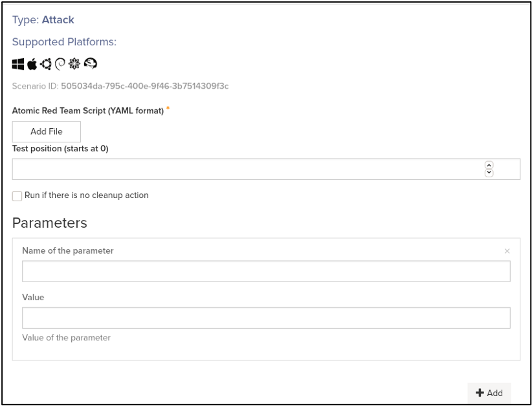Click the Red Hat platform icon
This screenshot has width=532, height=407.
90,64
